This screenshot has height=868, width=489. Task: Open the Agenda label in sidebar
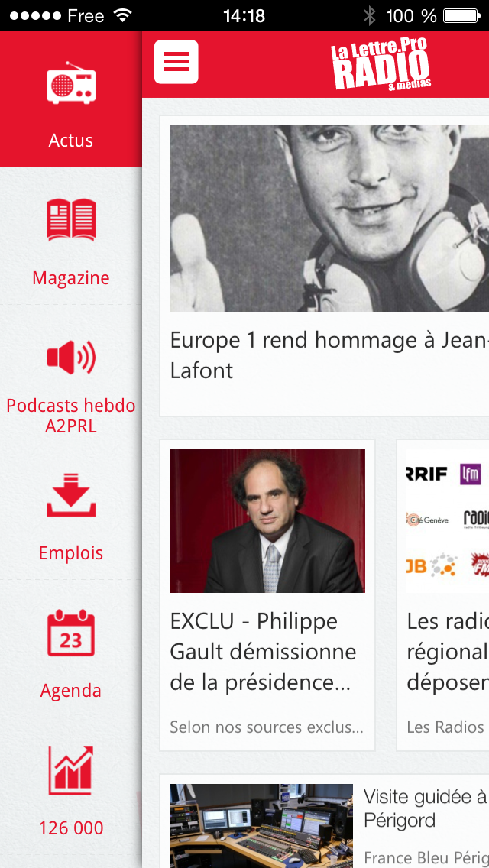point(71,691)
